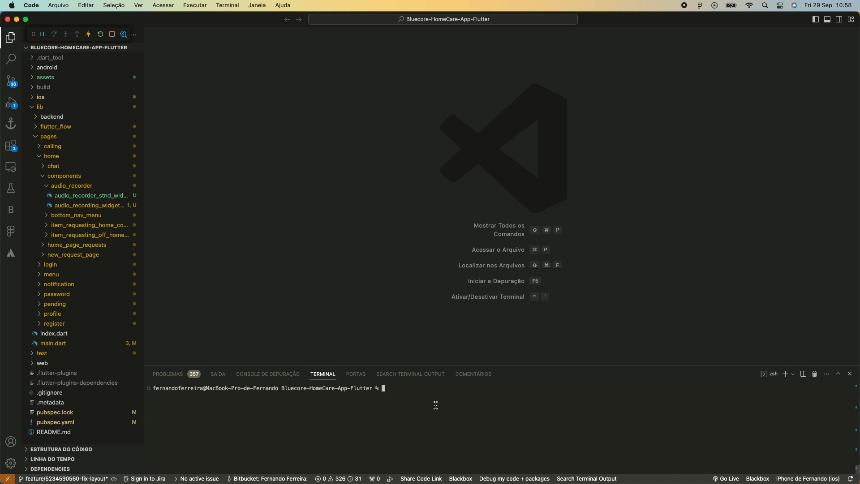Switch to the PORTAS tab
The image size is (860, 484).
pos(355,374)
